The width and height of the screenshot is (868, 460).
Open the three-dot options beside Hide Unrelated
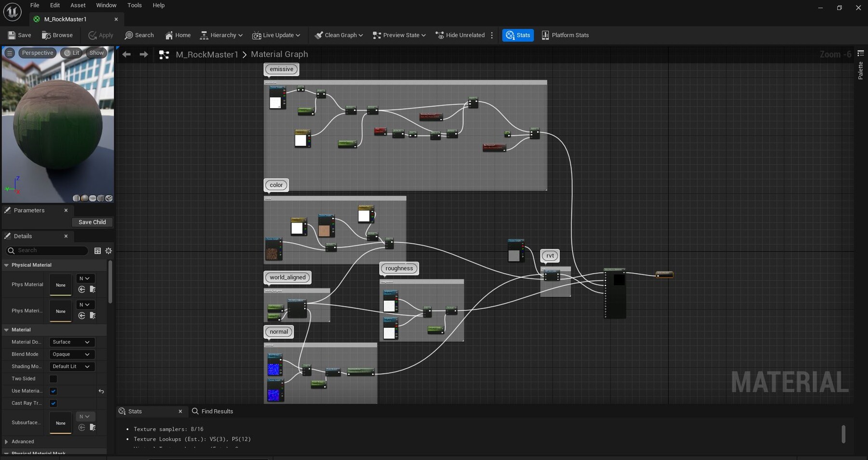pyautogui.click(x=492, y=35)
